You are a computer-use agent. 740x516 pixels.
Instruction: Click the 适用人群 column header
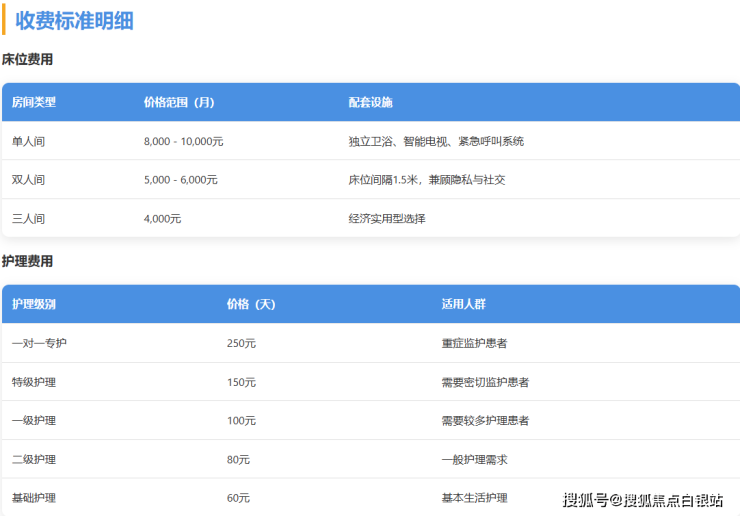[x=464, y=304]
